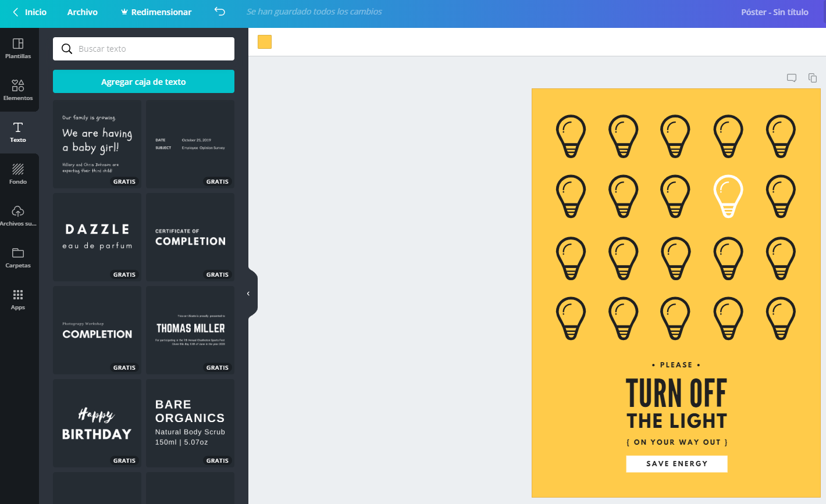Click the Póster - Sin título document name

coord(775,12)
